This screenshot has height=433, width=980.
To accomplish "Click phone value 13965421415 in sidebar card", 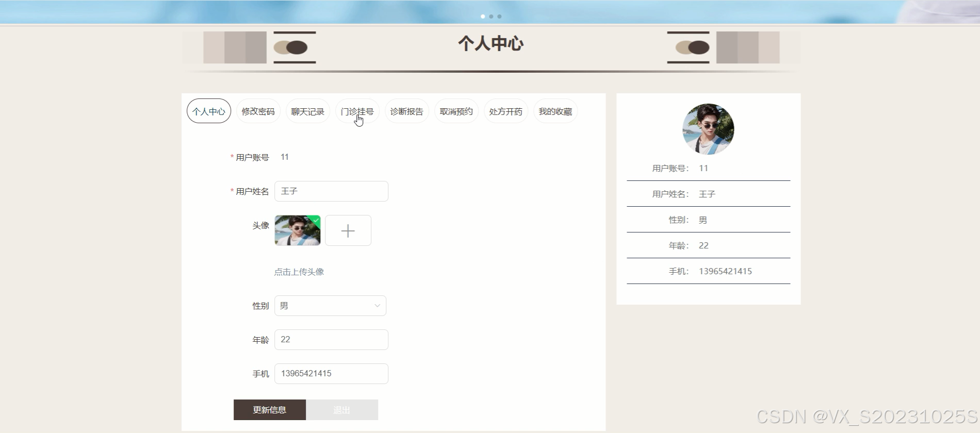I will (x=725, y=271).
